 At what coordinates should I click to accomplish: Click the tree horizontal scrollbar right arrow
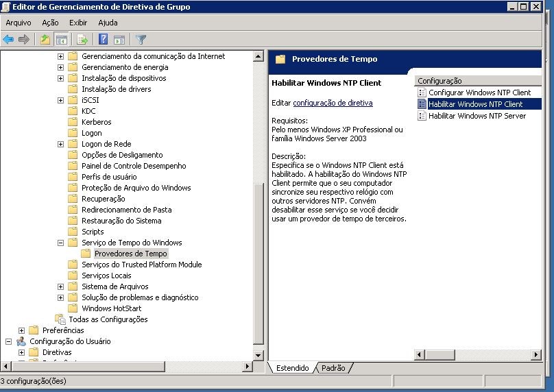[x=248, y=367]
